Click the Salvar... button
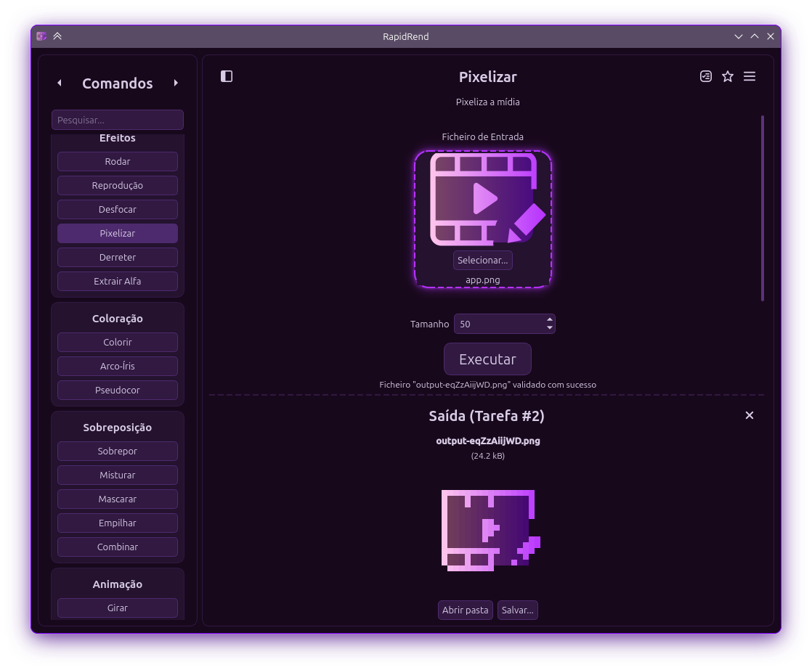The width and height of the screenshot is (812, 670). pos(517,610)
